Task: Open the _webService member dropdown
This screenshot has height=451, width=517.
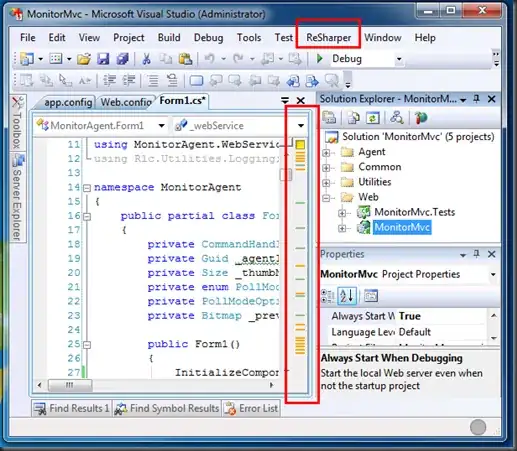Action: tap(301, 126)
